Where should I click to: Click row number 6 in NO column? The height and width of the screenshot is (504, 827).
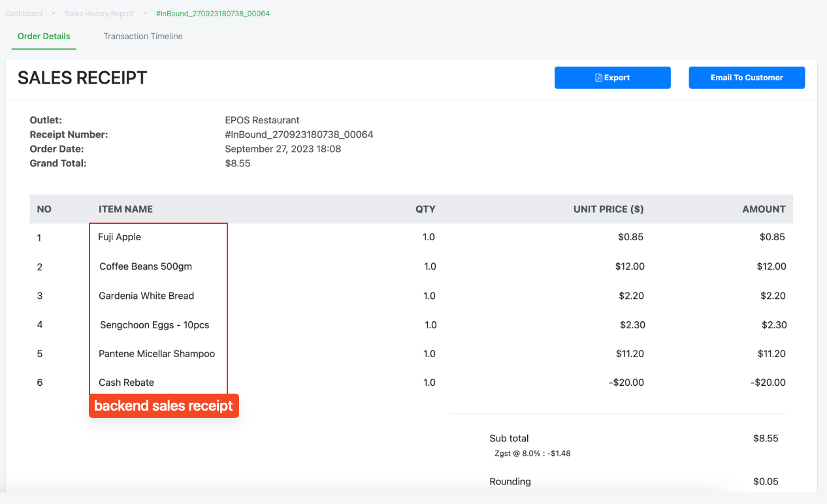(x=40, y=383)
